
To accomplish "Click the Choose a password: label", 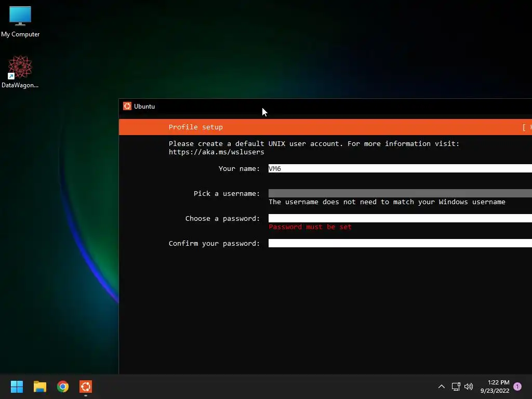I will 222,219.
